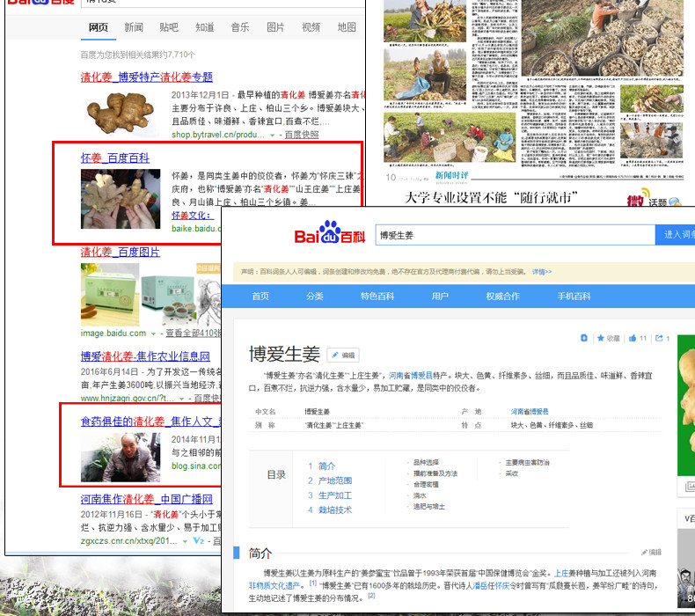Expand dropdown arrow next to zgxczs.cnr.cn URL
The width and height of the screenshot is (695, 616).
tap(185, 541)
